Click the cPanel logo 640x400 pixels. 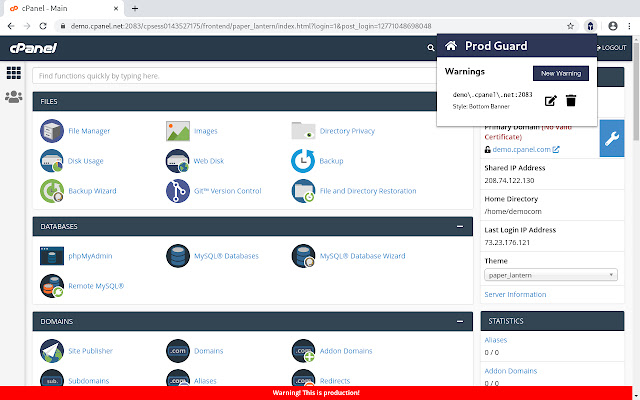[33, 48]
